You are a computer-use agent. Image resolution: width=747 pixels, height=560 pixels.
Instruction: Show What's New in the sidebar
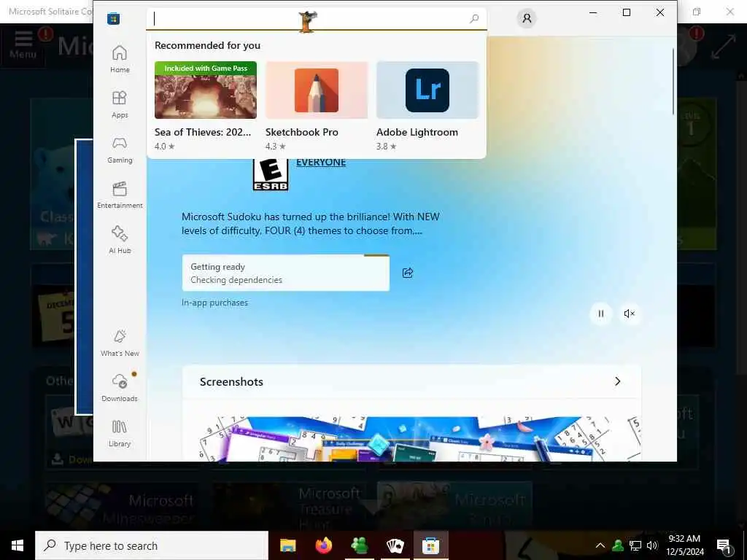(120, 343)
